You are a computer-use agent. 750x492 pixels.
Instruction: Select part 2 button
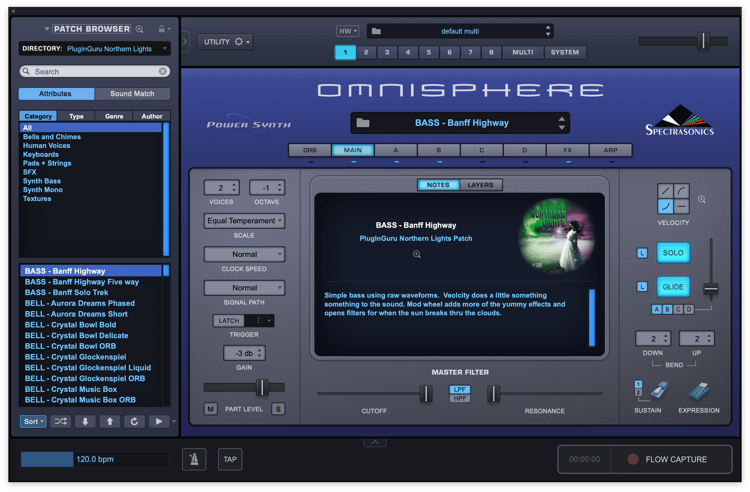(366, 52)
